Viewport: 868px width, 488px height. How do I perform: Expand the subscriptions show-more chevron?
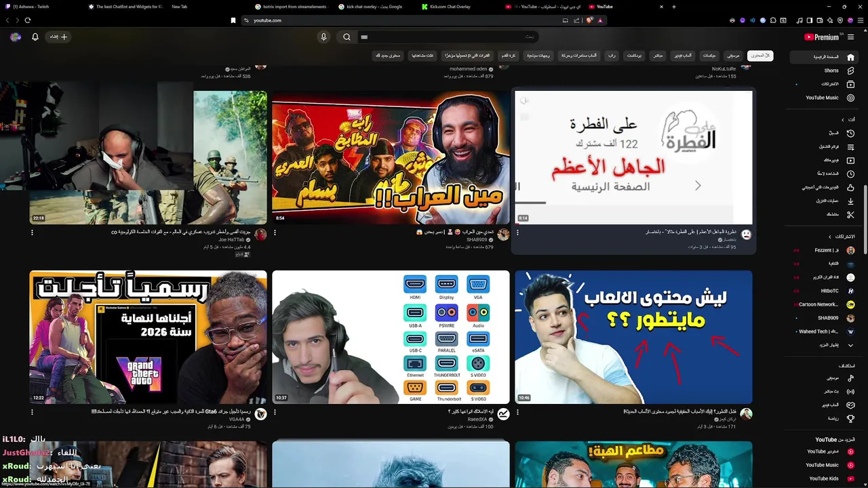850,345
